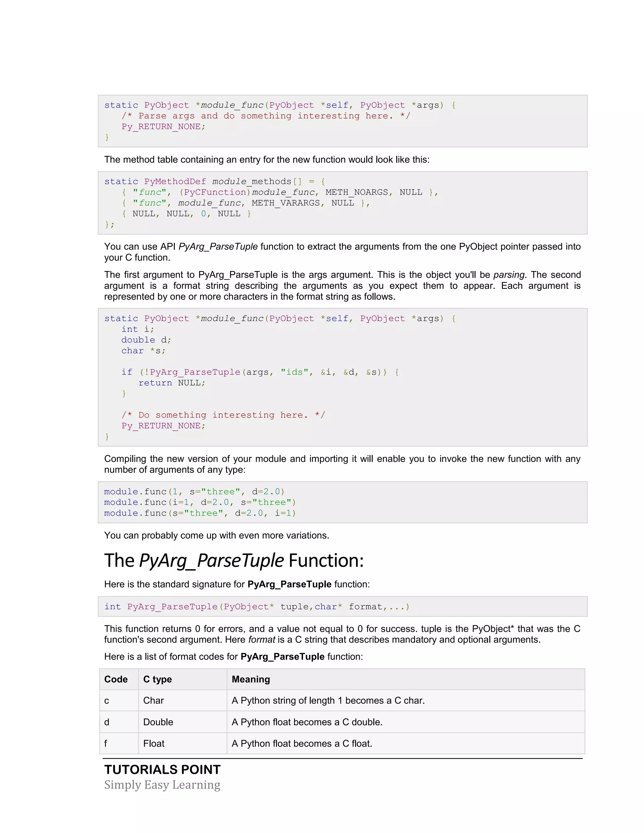The image size is (644, 833).
Task: Click the heading "The PyArg_ParseTuple Function:"
Action: pos(234,561)
